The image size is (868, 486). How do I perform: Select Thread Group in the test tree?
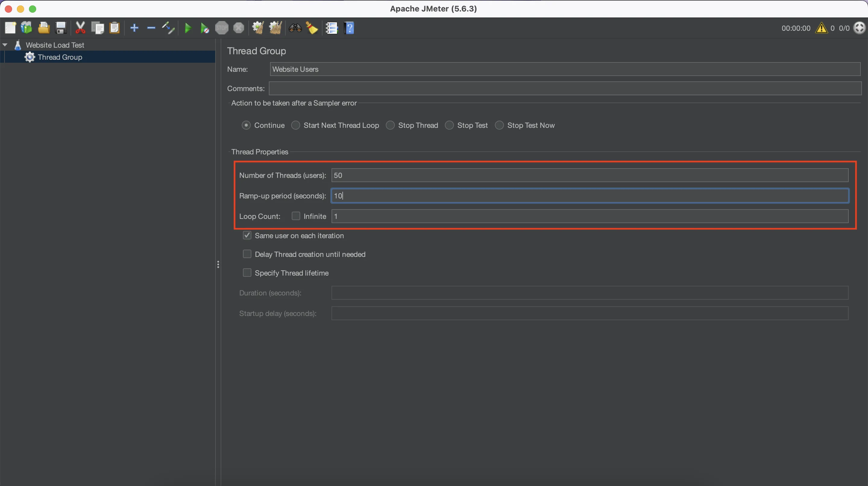60,57
